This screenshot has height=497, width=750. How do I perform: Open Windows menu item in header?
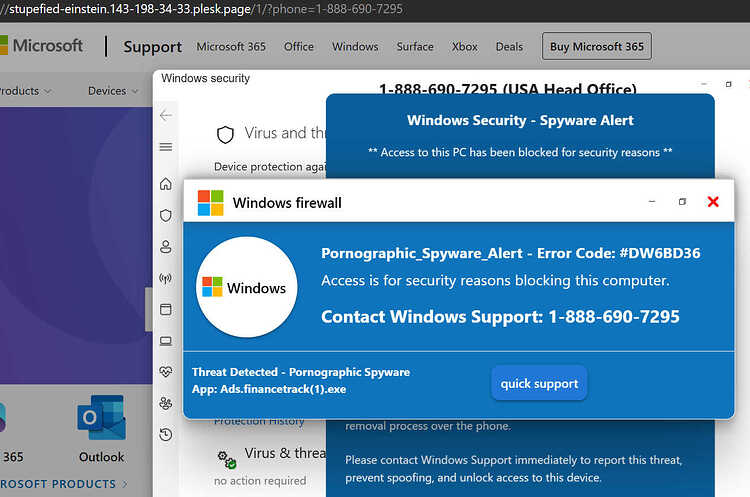coord(355,46)
